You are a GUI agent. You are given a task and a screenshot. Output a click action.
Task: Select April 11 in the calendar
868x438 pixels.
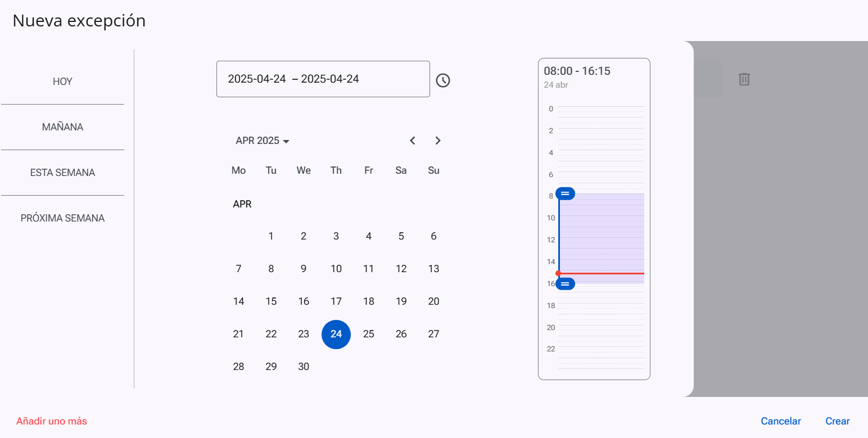369,269
